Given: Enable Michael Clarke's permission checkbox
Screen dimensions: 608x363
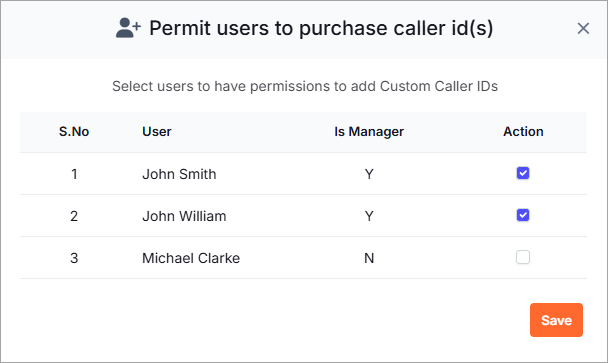Looking at the screenshot, I should [523, 257].
